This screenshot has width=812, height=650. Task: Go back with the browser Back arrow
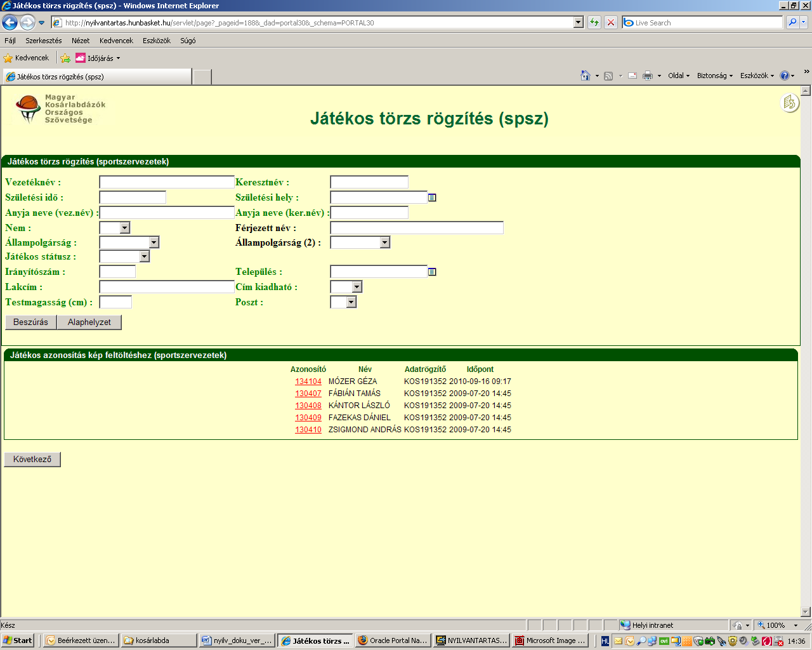[10, 22]
